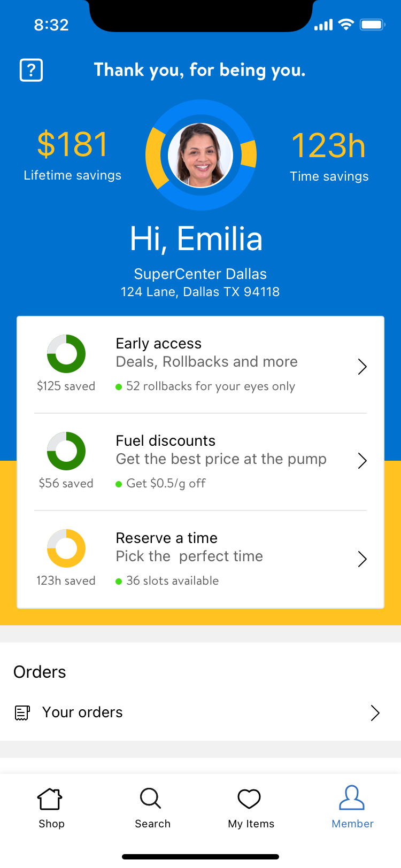Tap Emilia's profile photo
Image resolution: width=401 pixels, height=868 pixels.
pos(200,156)
